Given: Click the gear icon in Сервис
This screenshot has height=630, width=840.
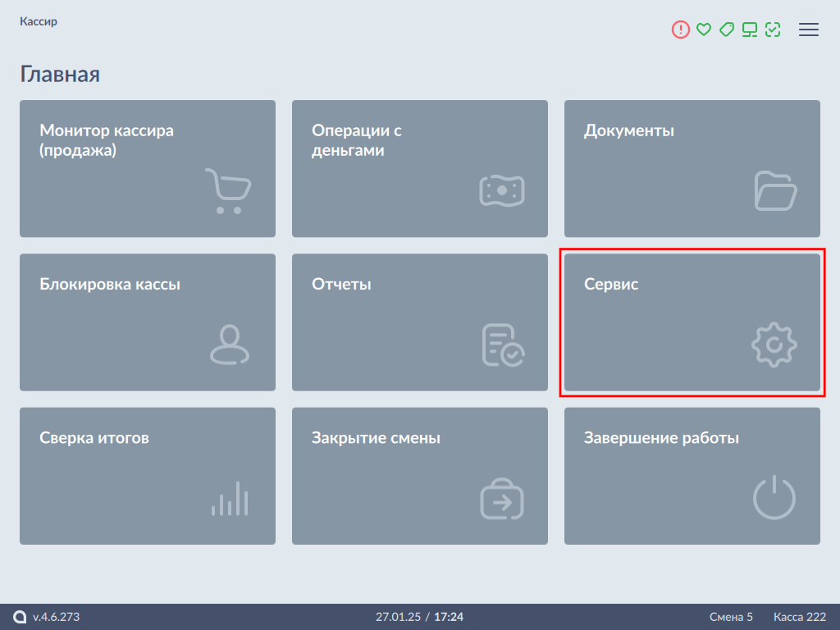Looking at the screenshot, I should (774, 345).
